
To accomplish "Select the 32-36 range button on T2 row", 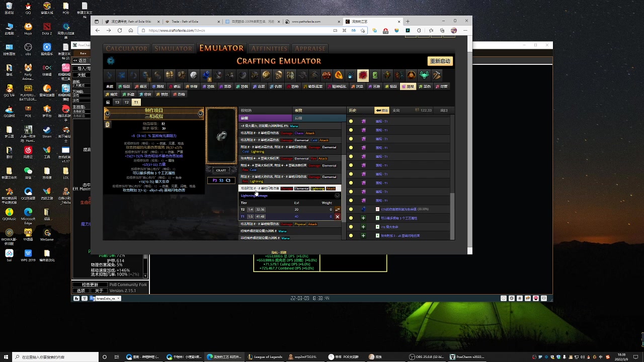I will click(260, 209).
